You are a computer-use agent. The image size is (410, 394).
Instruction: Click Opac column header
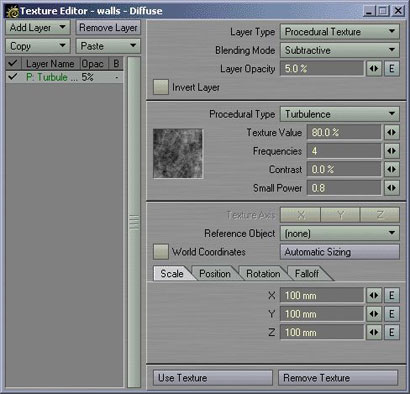94,63
